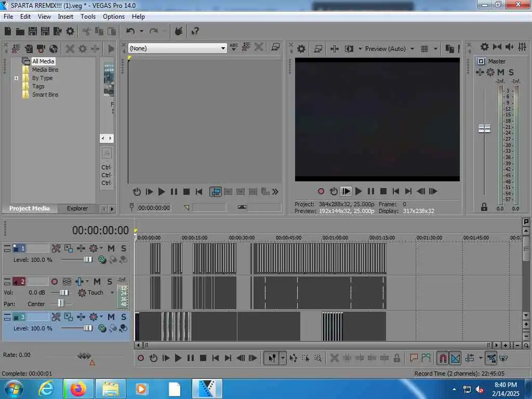The height and width of the screenshot is (399, 532).
Task: Click the New project icon in main toolbar
Action: [x=8, y=31]
